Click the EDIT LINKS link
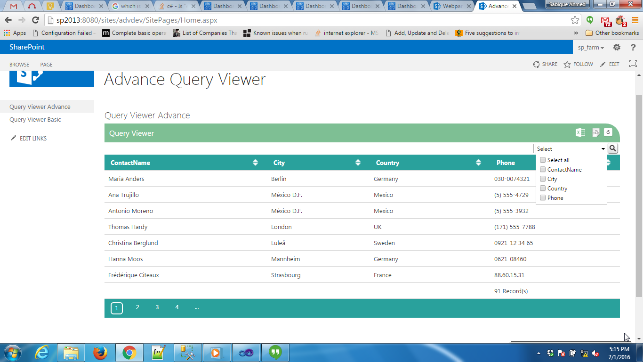This screenshot has width=643, height=362. point(29,138)
